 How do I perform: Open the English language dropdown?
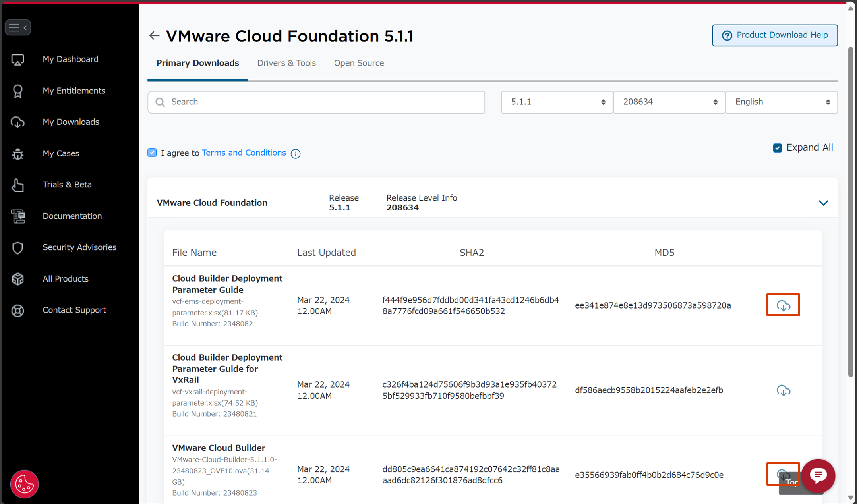coord(782,102)
